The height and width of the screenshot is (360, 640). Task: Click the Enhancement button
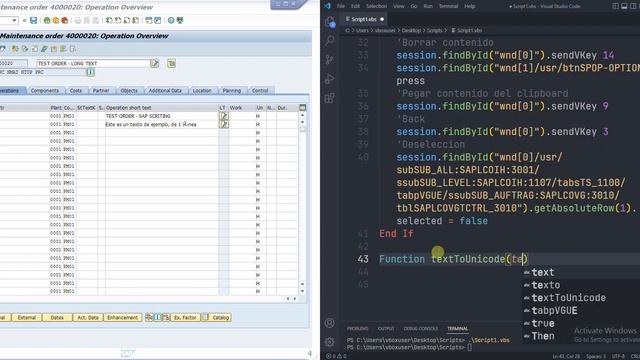pyautogui.click(x=122, y=318)
